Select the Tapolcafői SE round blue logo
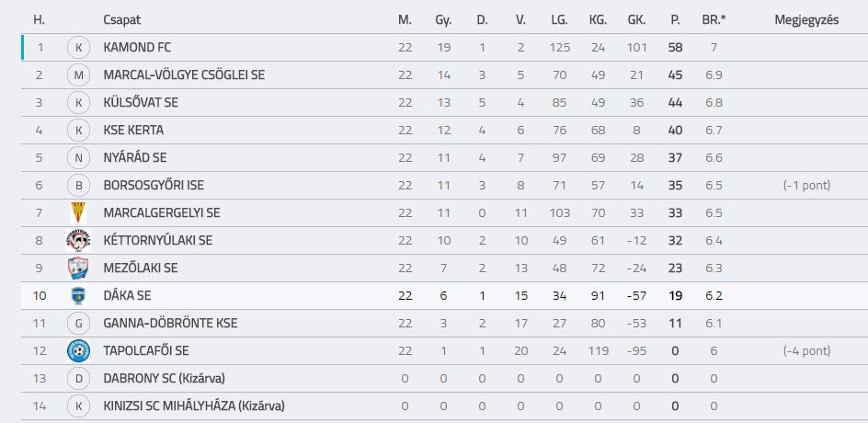The height and width of the screenshot is (423, 868). point(78,351)
